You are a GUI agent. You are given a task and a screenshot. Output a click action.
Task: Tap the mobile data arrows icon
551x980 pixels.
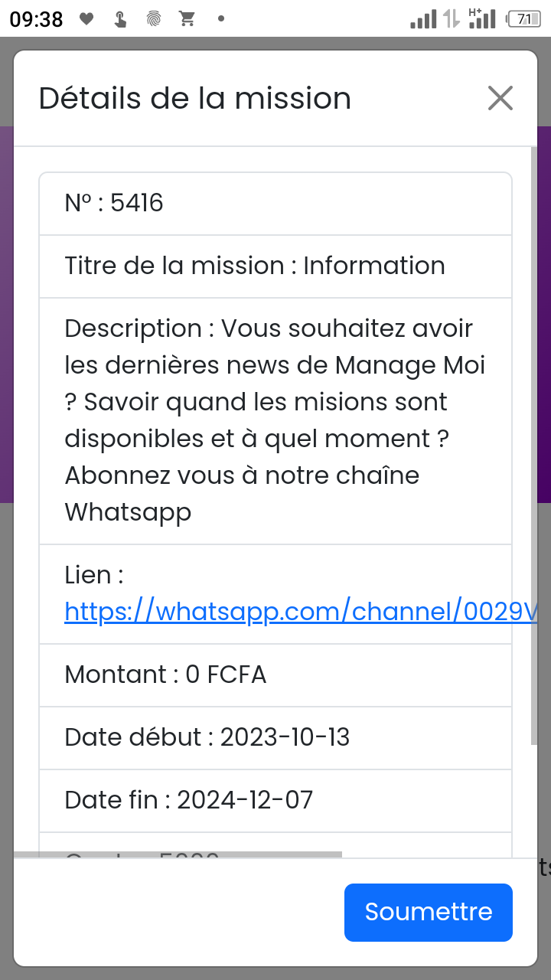point(452,19)
